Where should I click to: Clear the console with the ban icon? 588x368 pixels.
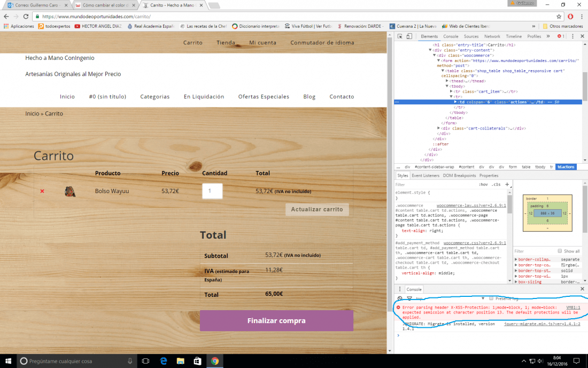[x=400, y=298]
